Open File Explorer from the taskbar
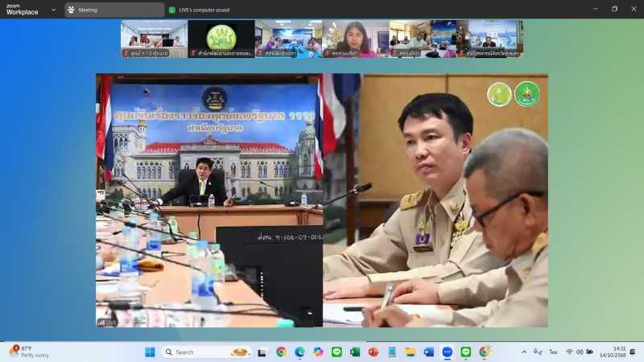 tap(411, 352)
